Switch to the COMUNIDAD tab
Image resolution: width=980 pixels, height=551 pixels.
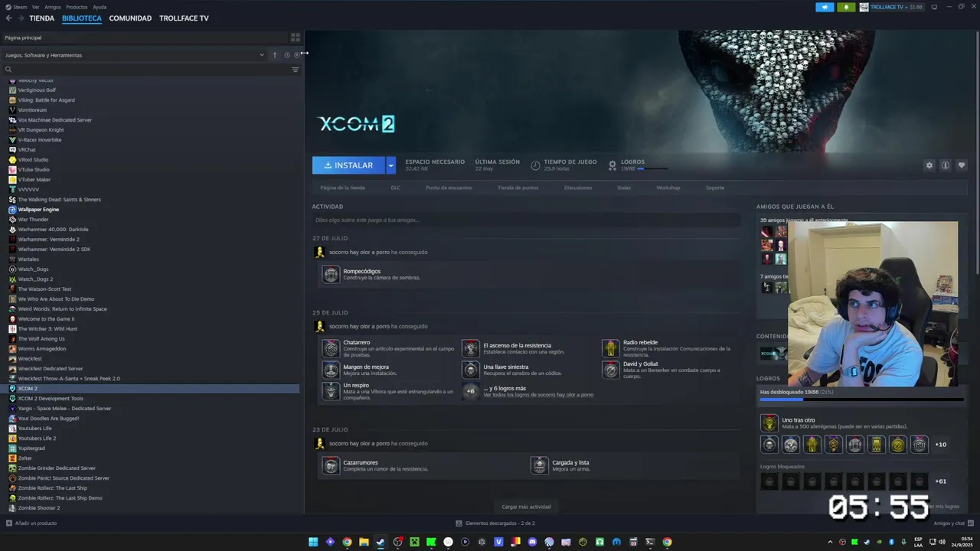(130, 18)
